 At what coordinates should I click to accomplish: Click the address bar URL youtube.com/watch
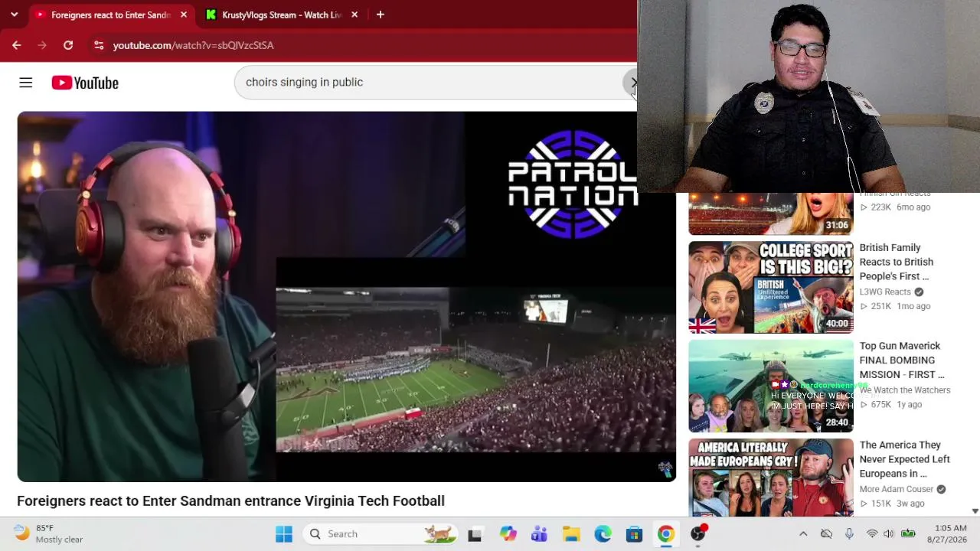click(x=193, y=45)
